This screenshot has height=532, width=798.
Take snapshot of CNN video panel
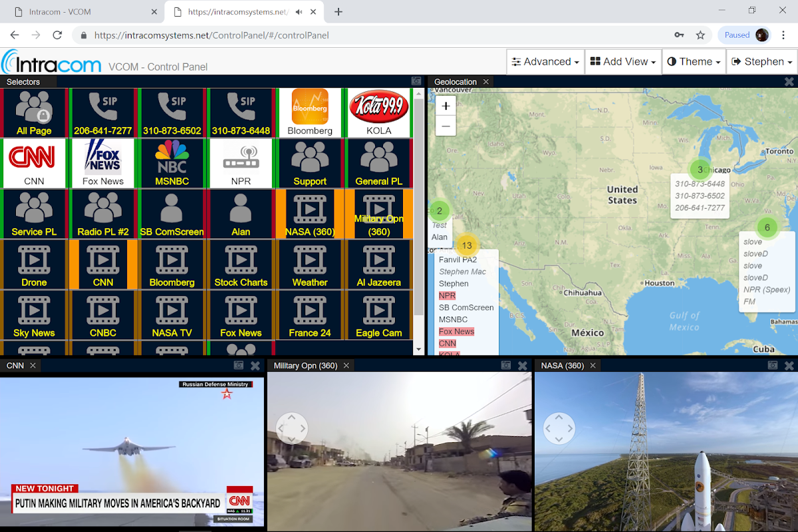pyautogui.click(x=239, y=366)
